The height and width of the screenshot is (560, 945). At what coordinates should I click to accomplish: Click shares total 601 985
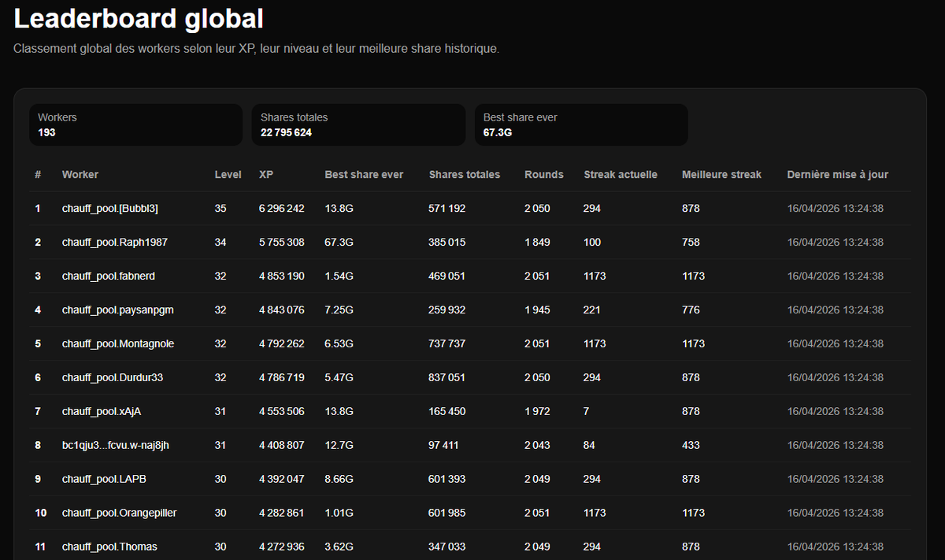tap(447, 514)
